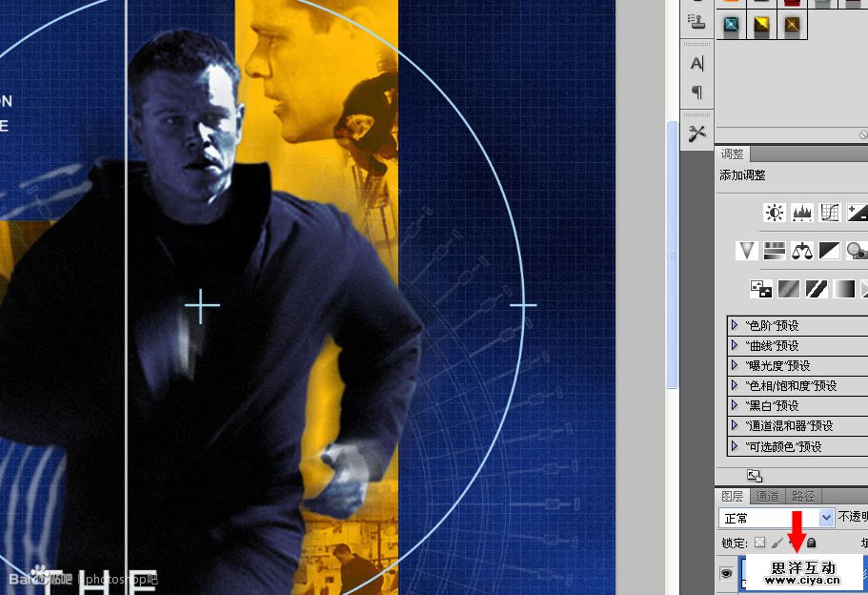Screen dimensions: 868x595
Task: Switch to the 路径 tab
Action: pyautogui.click(x=803, y=496)
